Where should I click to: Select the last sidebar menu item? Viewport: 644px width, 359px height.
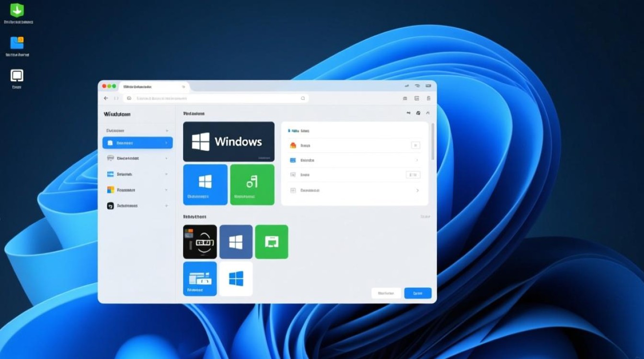coord(137,205)
